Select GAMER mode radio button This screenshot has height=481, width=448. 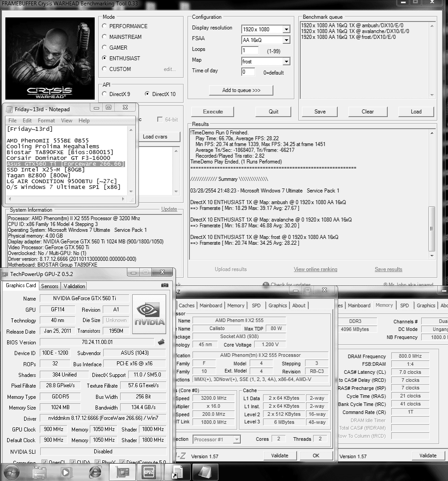(105, 47)
